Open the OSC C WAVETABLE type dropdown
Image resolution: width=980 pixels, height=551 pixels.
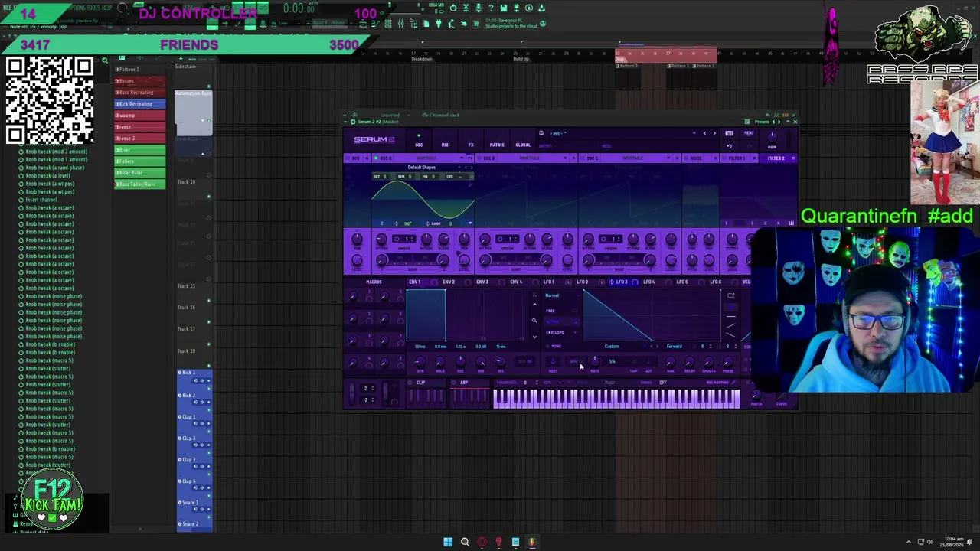(x=635, y=158)
